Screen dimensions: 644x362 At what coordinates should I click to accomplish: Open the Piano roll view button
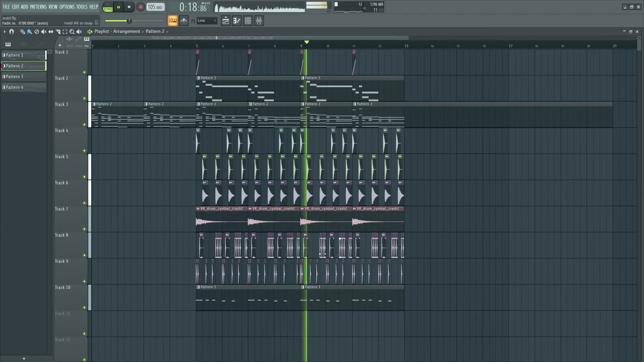236,21
